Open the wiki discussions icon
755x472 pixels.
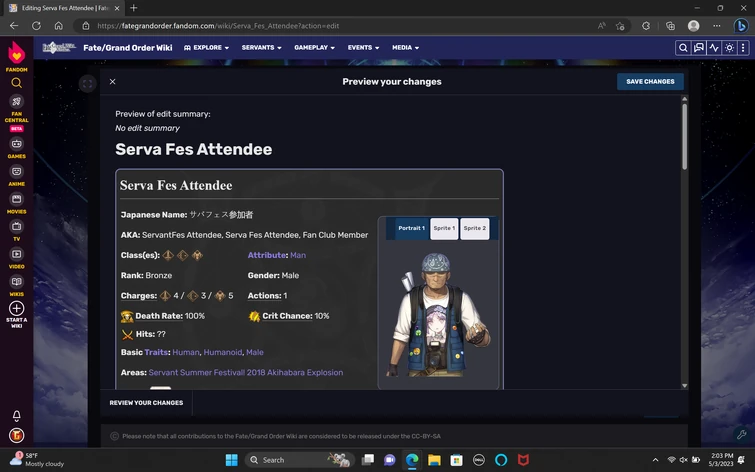tap(698, 48)
